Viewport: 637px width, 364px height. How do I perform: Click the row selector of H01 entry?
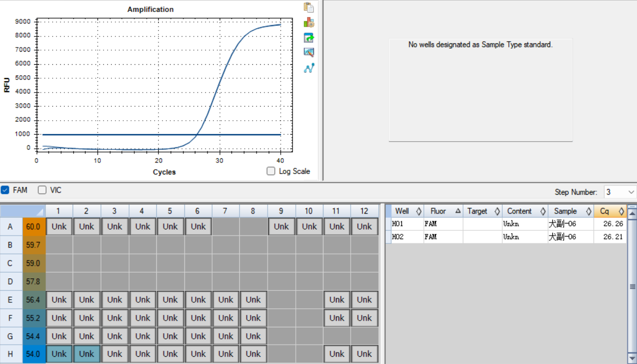coord(388,224)
